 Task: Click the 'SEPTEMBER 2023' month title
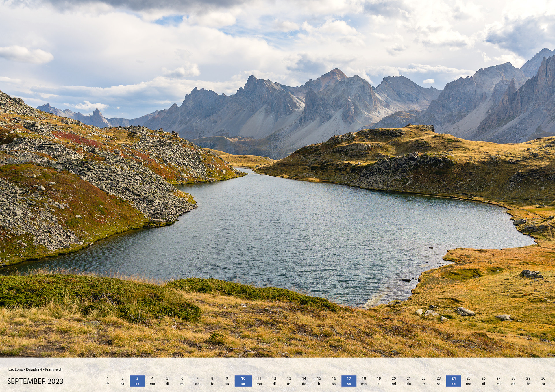click(x=35, y=381)
